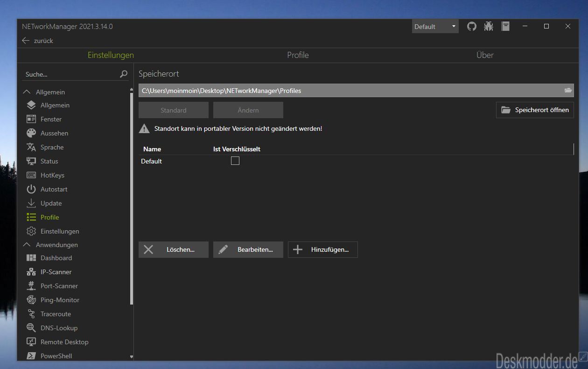Click the sidebar scroll down arrow

tap(131, 356)
